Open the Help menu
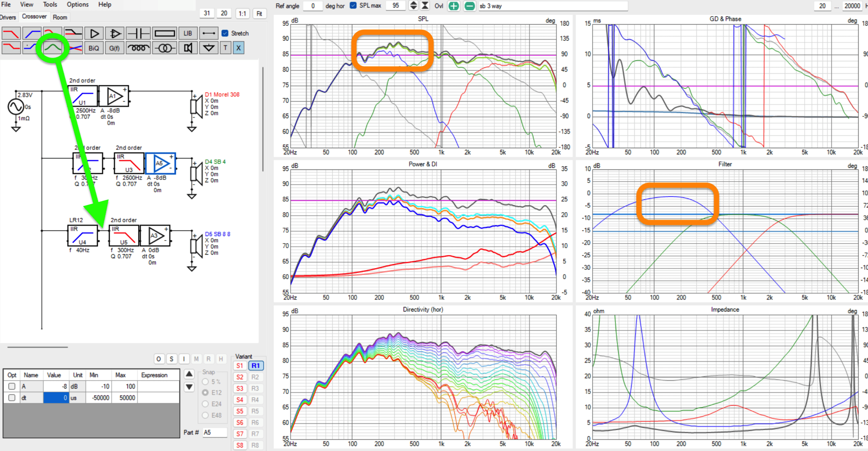The height and width of the screenshot is (451, 868). point(105,4)
